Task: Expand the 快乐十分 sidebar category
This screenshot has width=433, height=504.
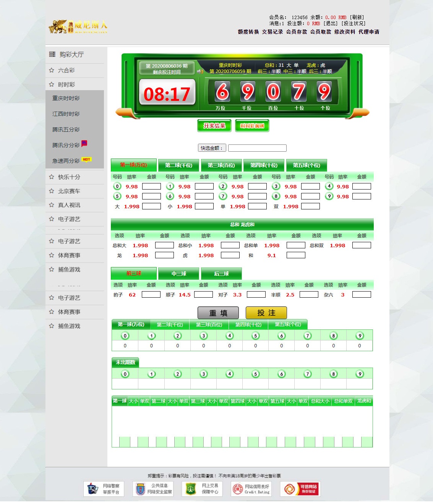Action: click(x=69, y=177)
